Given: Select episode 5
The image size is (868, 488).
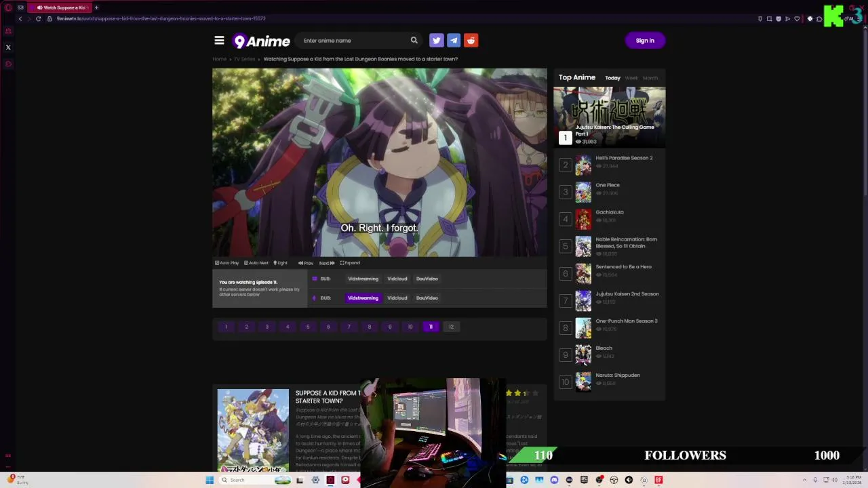Looking at the screenshot, I should point(308,327).
